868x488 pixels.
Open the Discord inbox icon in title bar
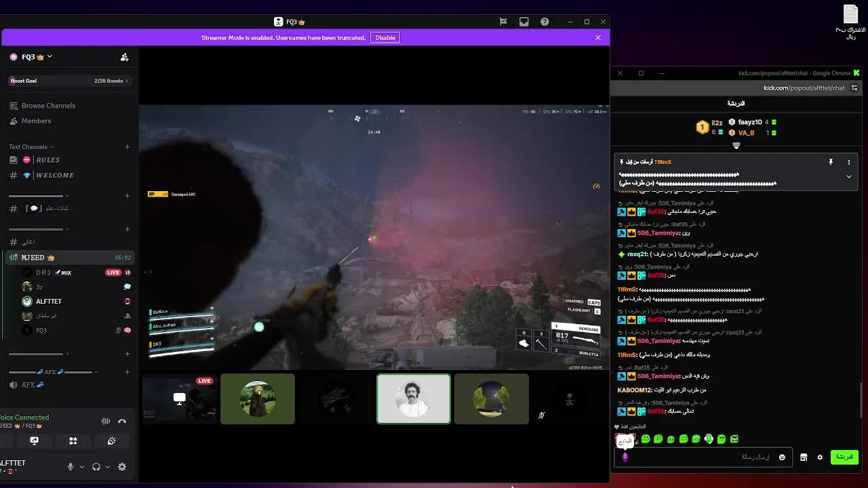coord(524,22)
